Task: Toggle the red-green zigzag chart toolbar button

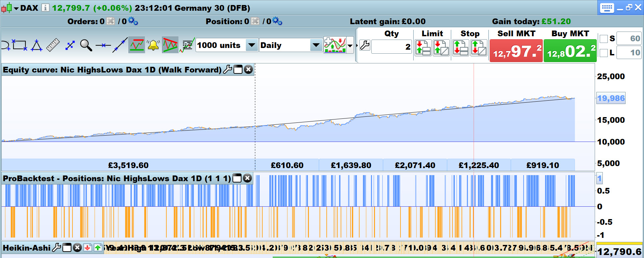Action: (137, 45)
